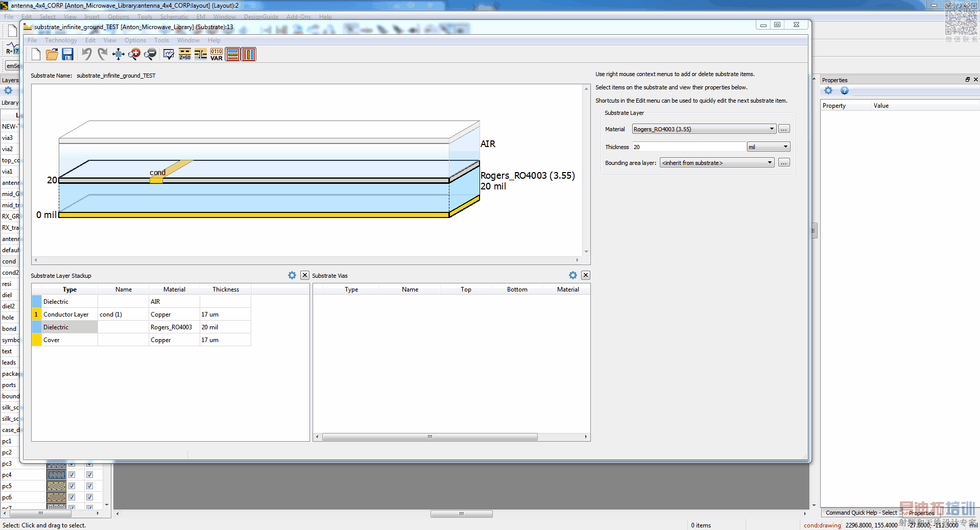Open the Bounding area layer dropdown
Screen dimensions: 980x530
tap(717, 163)
